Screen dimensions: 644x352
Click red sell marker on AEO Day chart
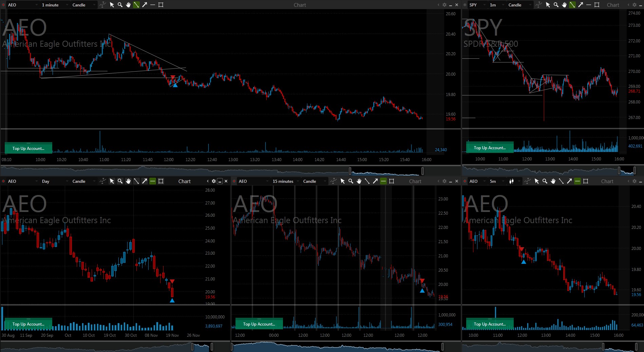click(x=172, y=281)
